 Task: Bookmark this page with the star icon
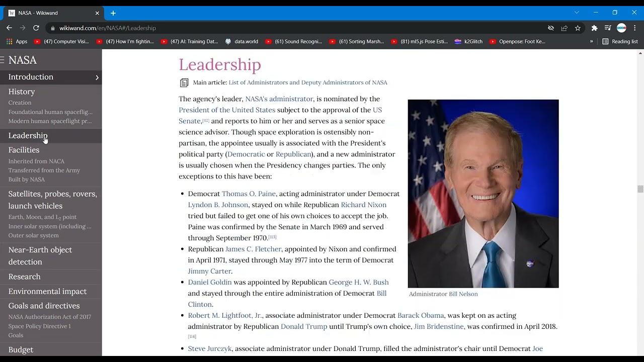click(578, 28)
